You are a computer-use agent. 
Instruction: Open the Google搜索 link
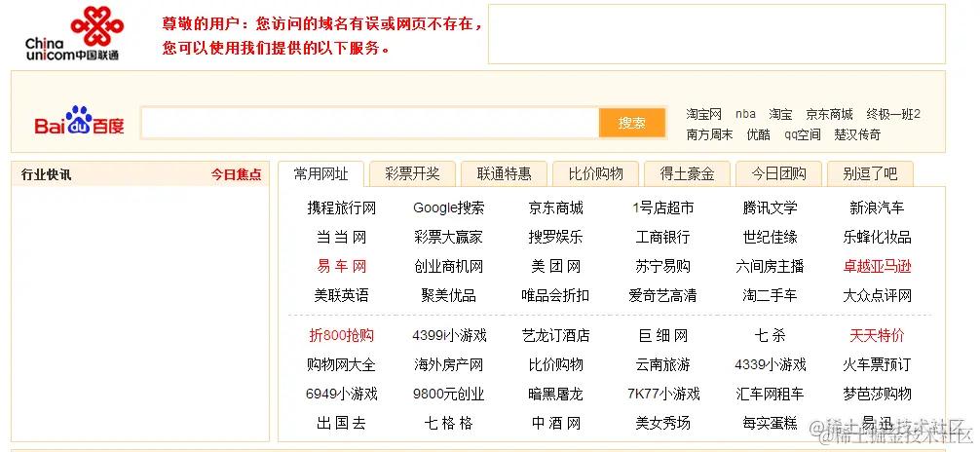(449, 208)
